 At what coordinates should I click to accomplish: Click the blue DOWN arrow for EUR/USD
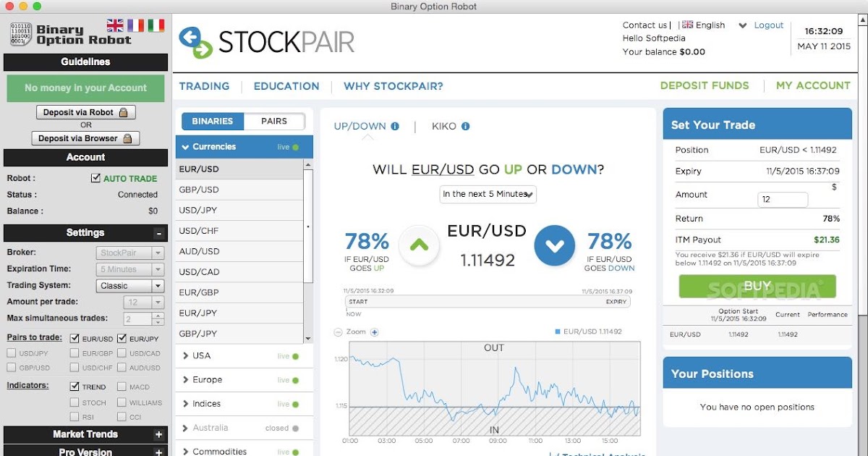tap(555, 245)
